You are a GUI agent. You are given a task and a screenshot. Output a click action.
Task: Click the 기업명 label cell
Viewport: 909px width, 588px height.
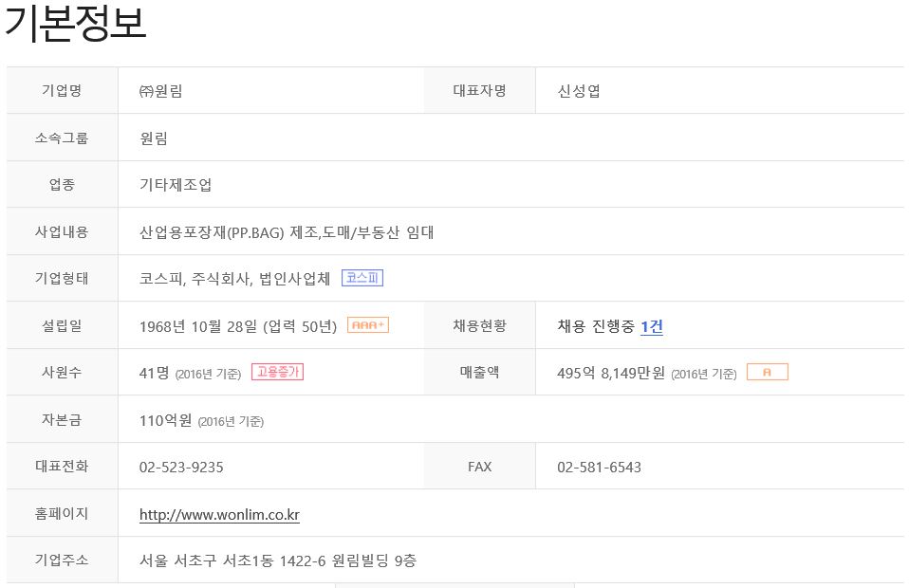[x=62, y=90]
